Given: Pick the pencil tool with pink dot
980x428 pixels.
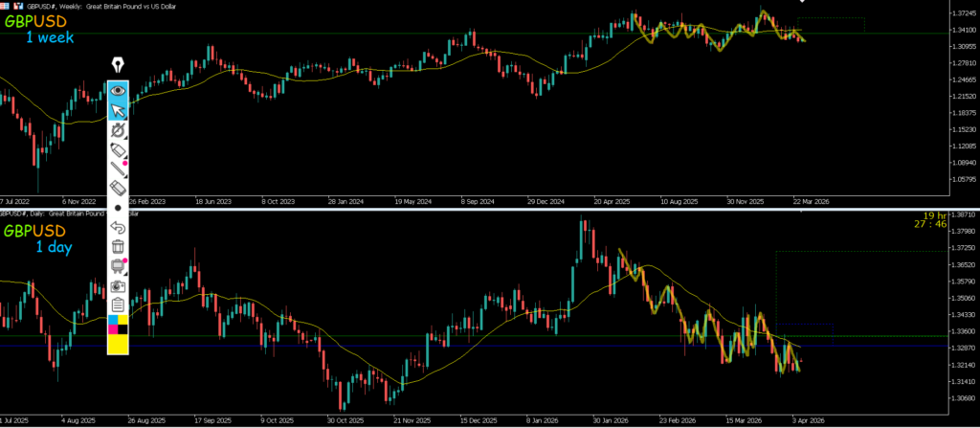Looking at the screenshot, I should point(119,170).
